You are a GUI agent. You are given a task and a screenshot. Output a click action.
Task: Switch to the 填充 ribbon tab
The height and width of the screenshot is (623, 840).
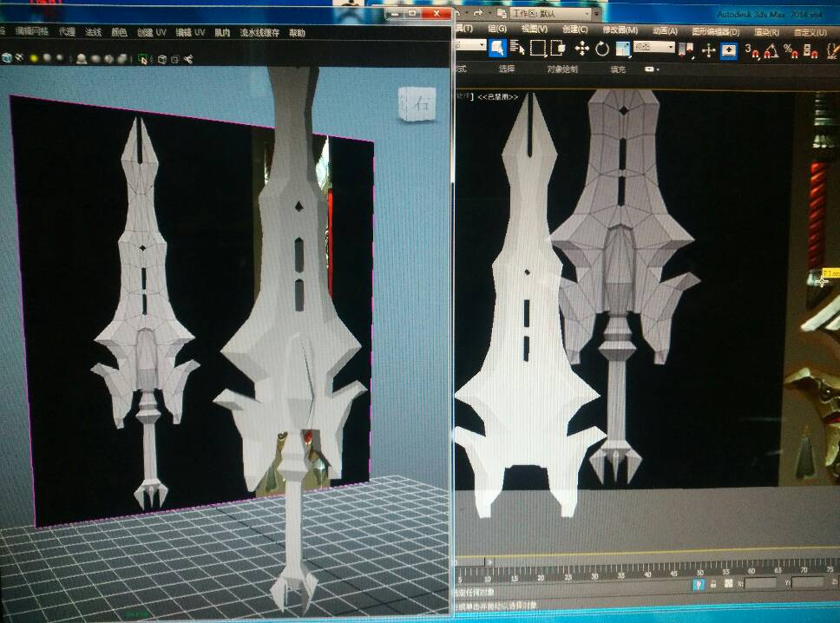click(x=618, y=69)
